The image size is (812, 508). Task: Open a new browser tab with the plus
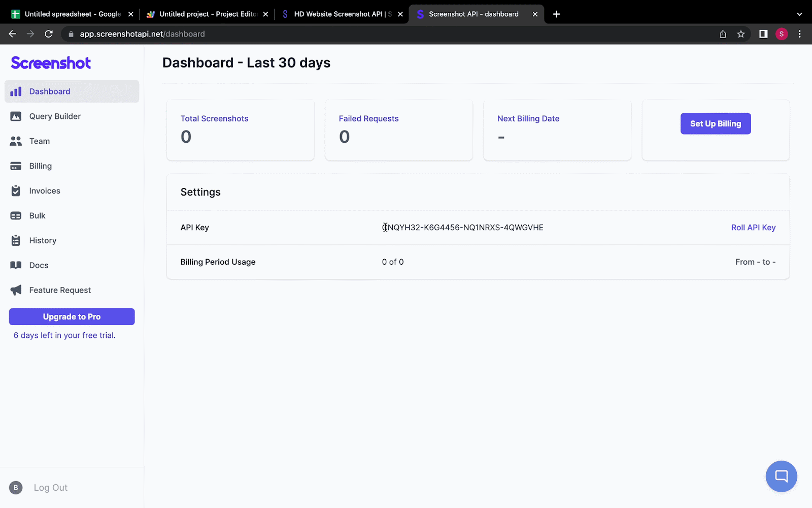[x=556, y=14]
